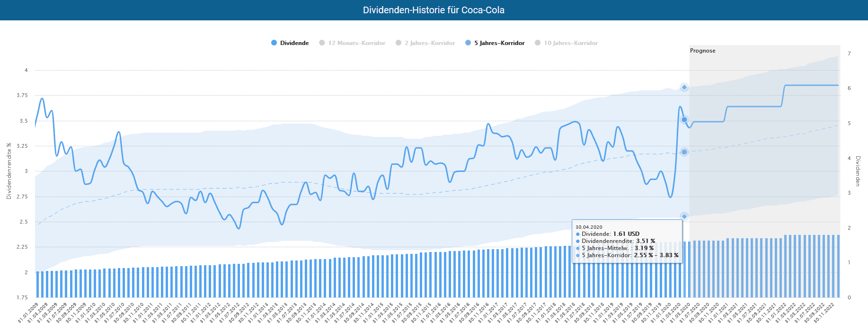Click the 3.75 label on the left axis
Screen dimensions: 868x332
[x=22, y=96]
